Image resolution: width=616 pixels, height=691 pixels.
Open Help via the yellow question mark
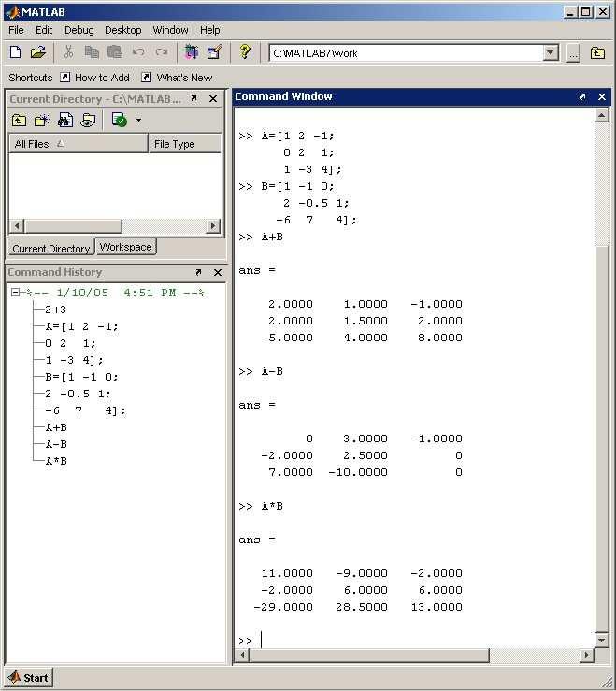245,52
